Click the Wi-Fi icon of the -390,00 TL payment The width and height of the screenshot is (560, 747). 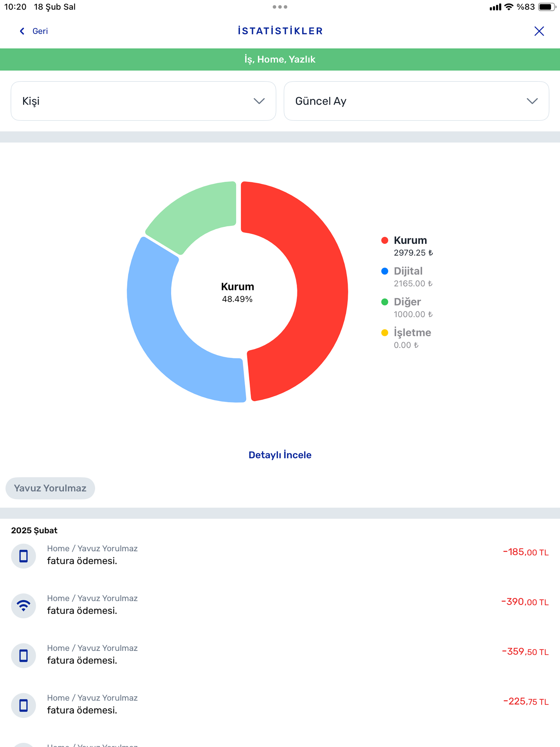tap(24, 606)
